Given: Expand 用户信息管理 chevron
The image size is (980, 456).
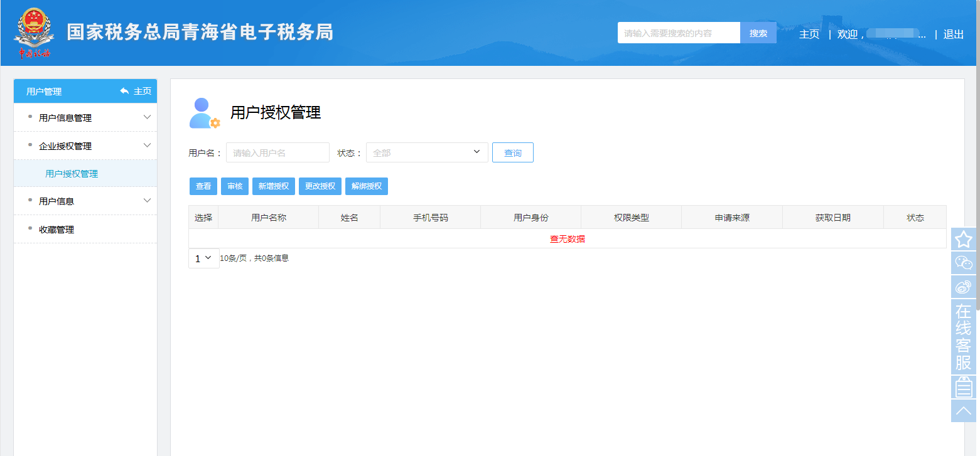Looking at the screenshot, I should point(148,117).
